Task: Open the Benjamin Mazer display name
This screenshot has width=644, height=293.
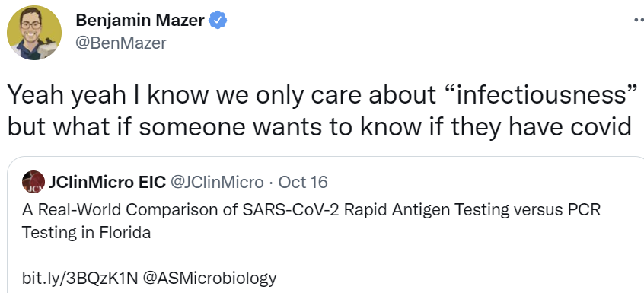Action: click(x=140, y=20)
